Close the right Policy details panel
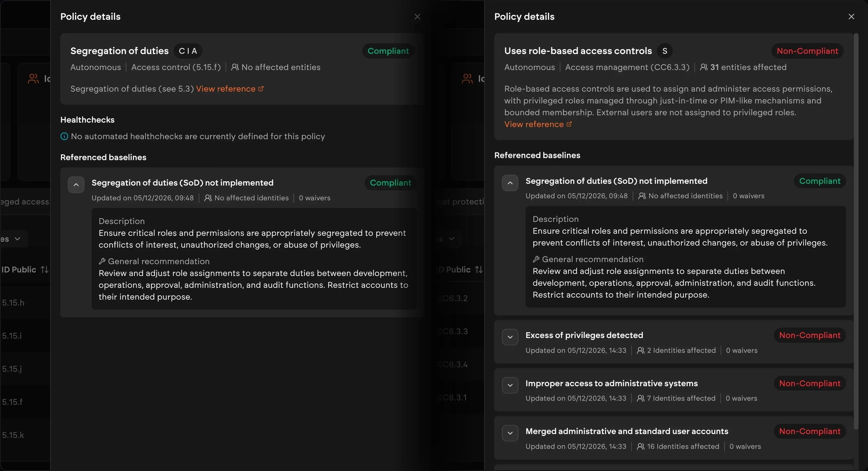 pyautogui.click(x=851, y=17)
